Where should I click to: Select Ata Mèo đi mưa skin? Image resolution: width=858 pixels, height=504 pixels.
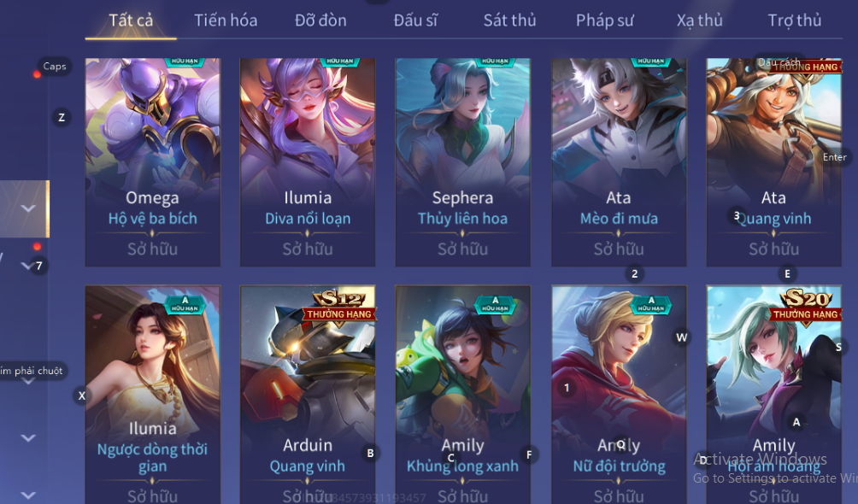619,162
